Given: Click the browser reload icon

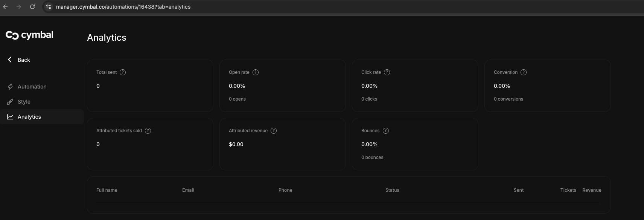Looking at the screenshot, I should point(32,7).
